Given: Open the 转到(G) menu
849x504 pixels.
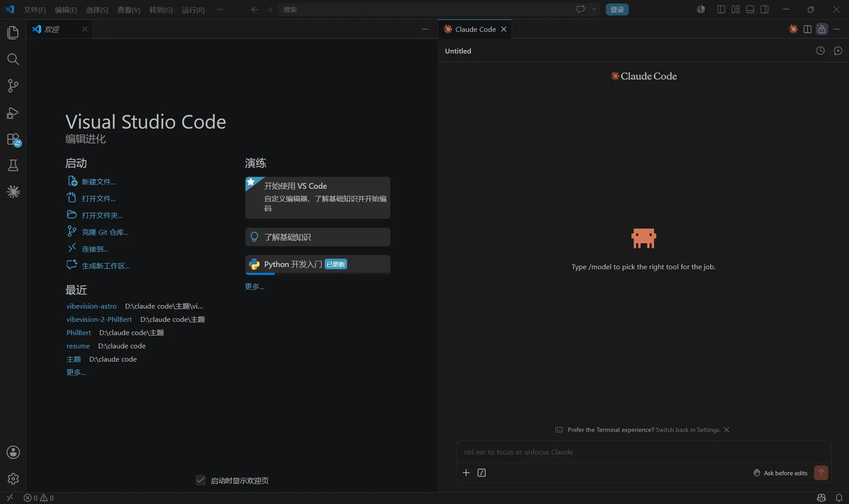Looking at the screenshot, I should pyautogui.click(x=161, y=10).
